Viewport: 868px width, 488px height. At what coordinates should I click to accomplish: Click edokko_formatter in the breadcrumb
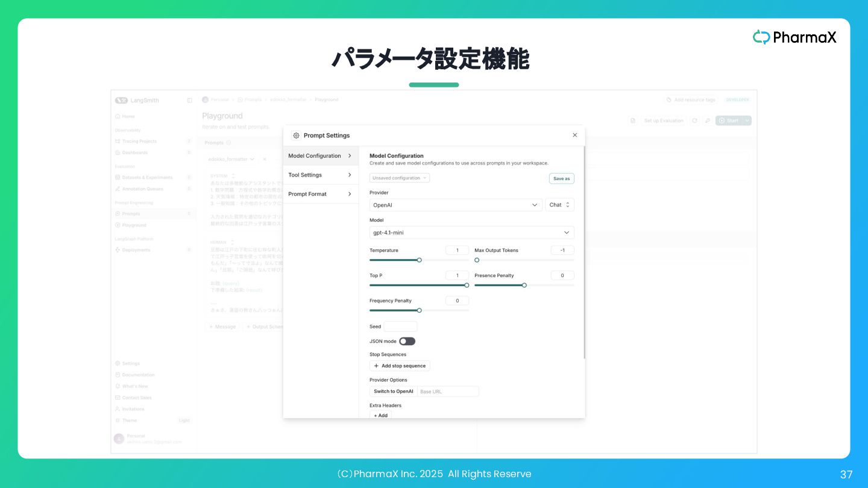(x=288, y=99)
